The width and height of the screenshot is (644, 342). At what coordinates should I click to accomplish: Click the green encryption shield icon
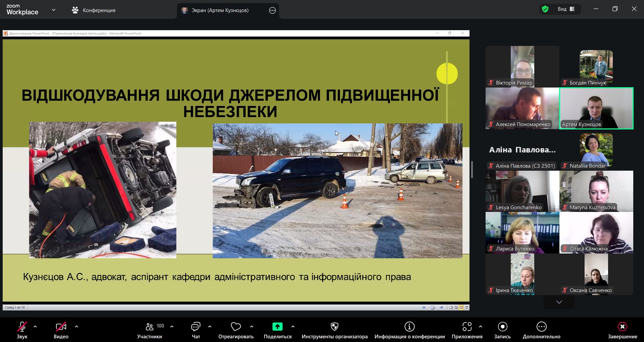(x=545, y=9)
